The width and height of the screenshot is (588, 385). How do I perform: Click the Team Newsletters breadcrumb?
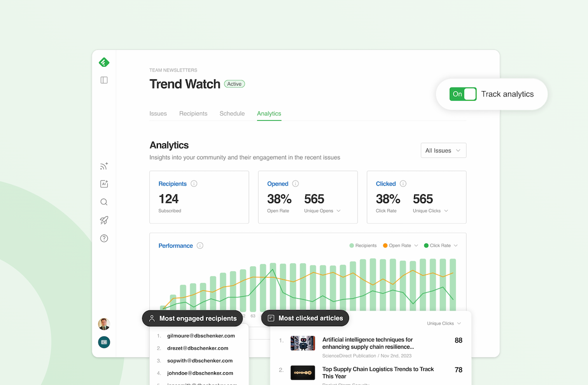[x=173, y=70]
